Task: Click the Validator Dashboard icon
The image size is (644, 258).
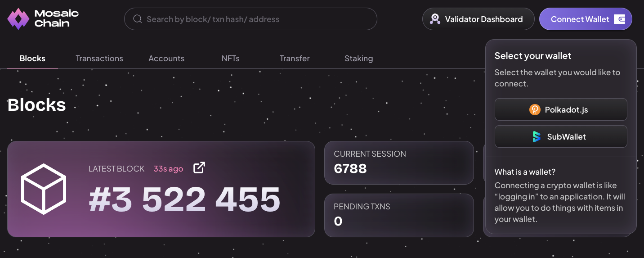Action: (435, 19)
